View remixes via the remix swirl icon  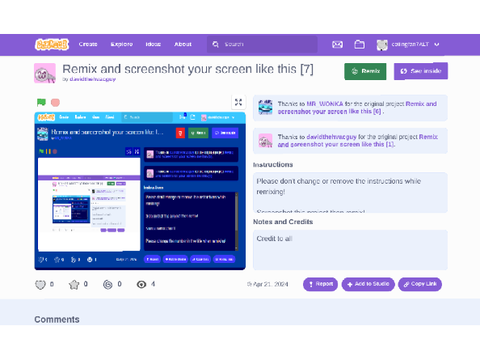pyautogui.click(x=108, y=284)
